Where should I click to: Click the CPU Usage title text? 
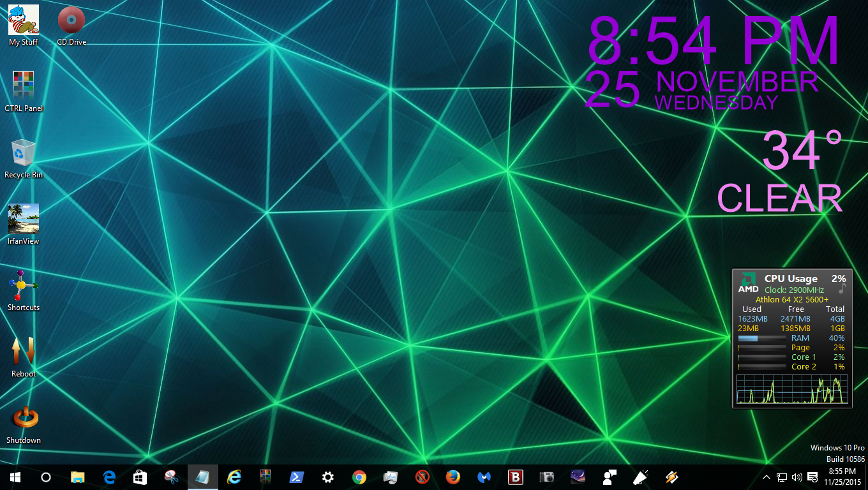coord(791,279)
